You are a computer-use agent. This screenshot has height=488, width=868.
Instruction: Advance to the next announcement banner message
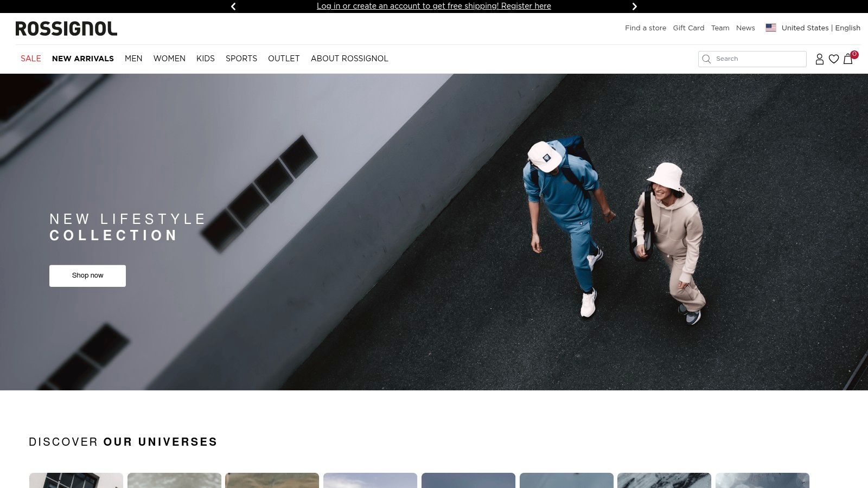click(634, 7)
